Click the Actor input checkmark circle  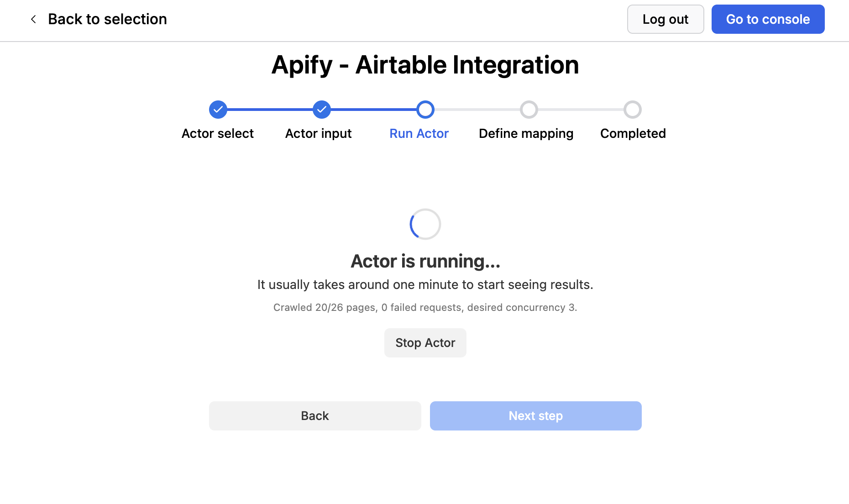point(322,110)
